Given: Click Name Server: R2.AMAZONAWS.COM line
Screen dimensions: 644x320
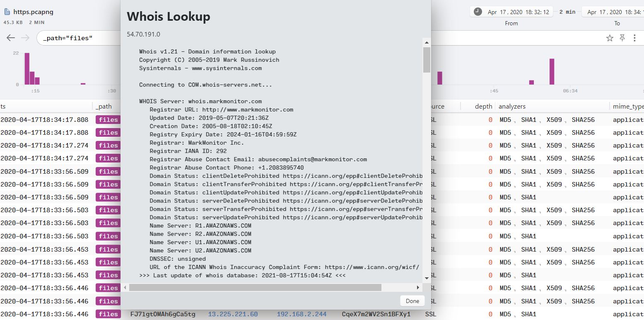Looking at the screenshot, I should [x=200, y=234].
